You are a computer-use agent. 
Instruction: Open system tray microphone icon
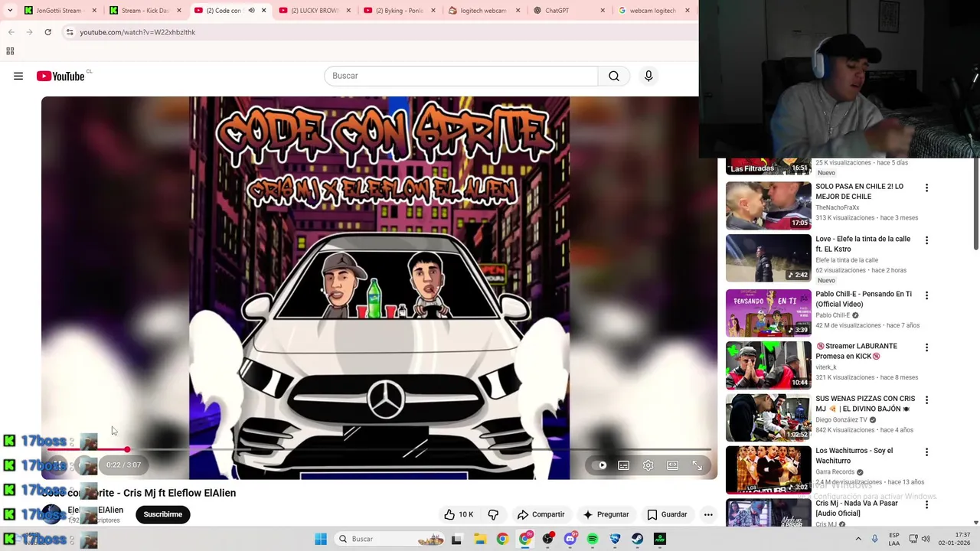[x=875, y=539]
